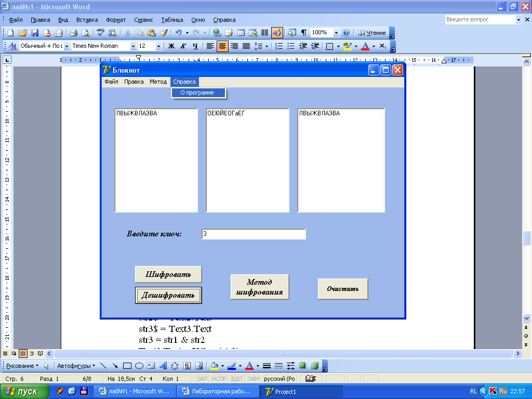The width and height of the screenshot is (532, 399).
Task: Open the zoom 100% dropdown
Action: click(336, 33)
